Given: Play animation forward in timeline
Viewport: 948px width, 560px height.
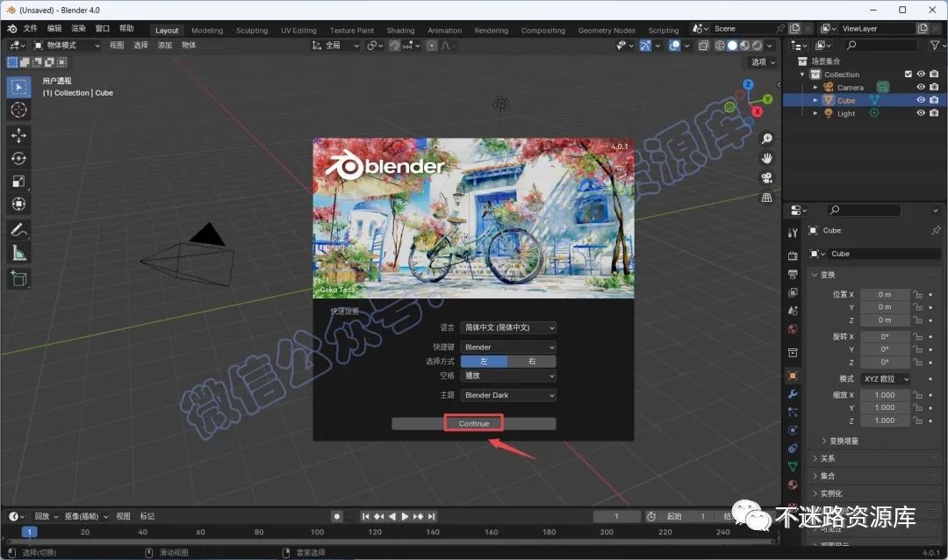Looking at the screenshot, I should pyautogui.click(x=405, y=516).
